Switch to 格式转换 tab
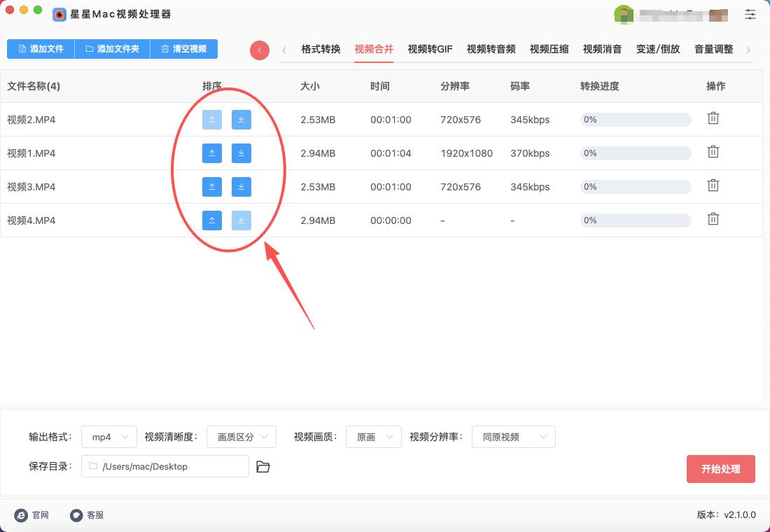The image size is (770, 532). (x=321, y=49)
